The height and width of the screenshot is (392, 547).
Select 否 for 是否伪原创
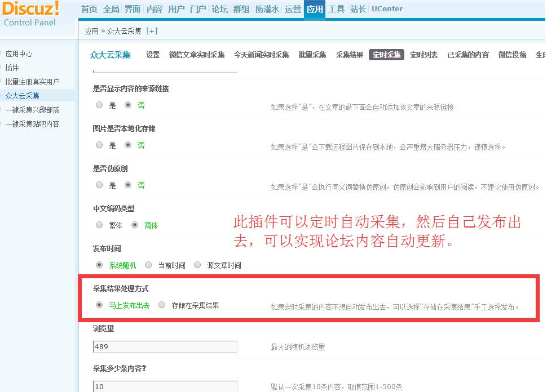(x=128, y=185)
